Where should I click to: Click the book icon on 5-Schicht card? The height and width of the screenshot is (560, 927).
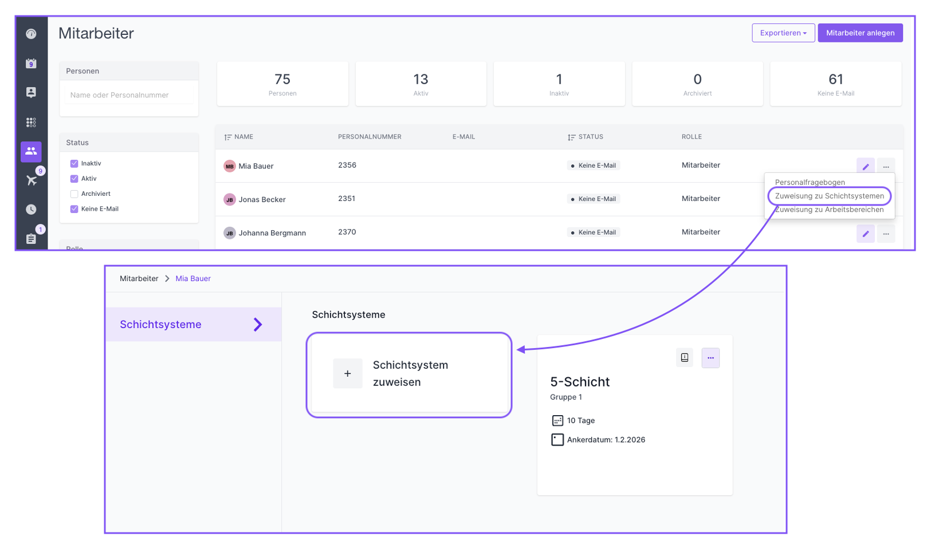tap(685, 358)
